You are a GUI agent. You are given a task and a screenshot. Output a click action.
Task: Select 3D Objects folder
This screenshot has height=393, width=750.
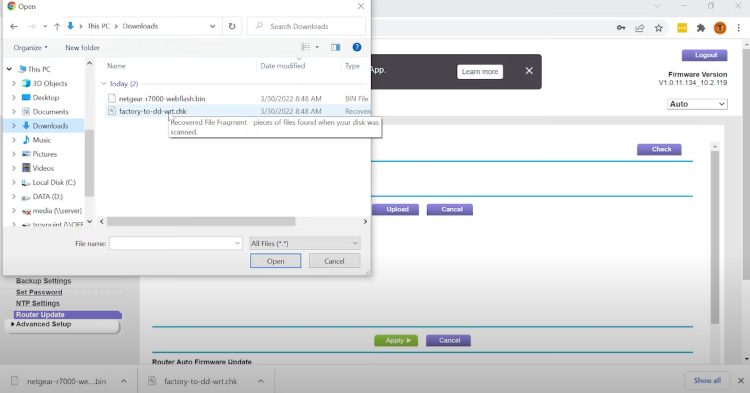(x=50, y=83)
